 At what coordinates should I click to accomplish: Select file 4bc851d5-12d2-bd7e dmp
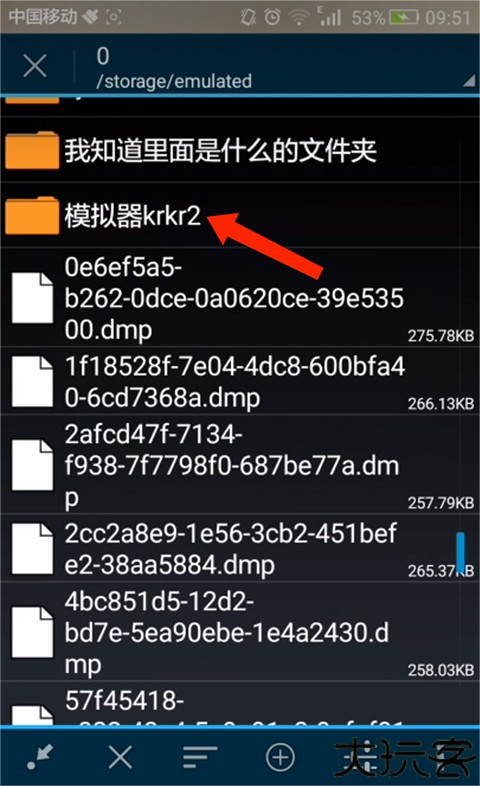[240, 632]
